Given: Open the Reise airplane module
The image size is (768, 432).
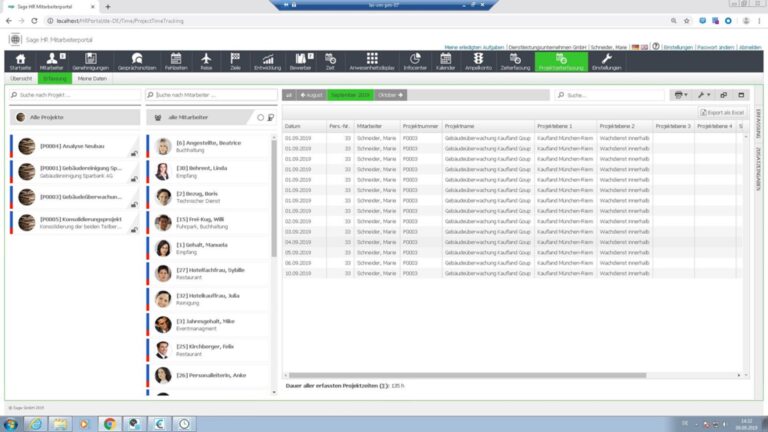Looking at the screenshot, I should 206,61.
